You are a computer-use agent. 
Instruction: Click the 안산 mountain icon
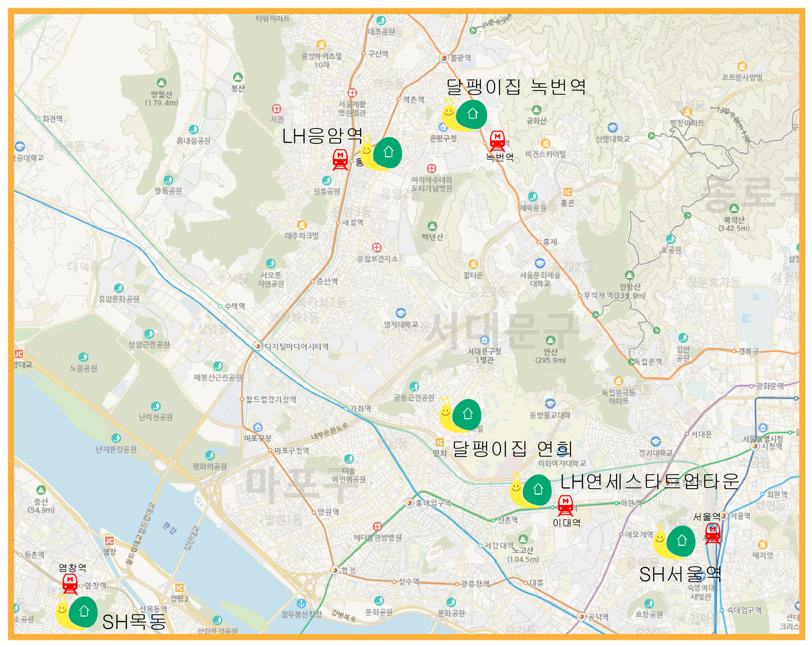coord(550,340)
